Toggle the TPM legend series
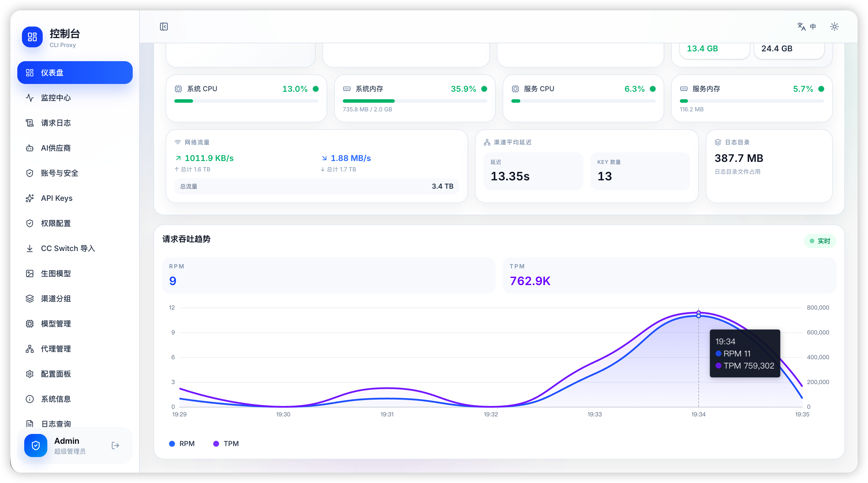Image resolution: width=868 pixels, height=483 pixels. 226,443
